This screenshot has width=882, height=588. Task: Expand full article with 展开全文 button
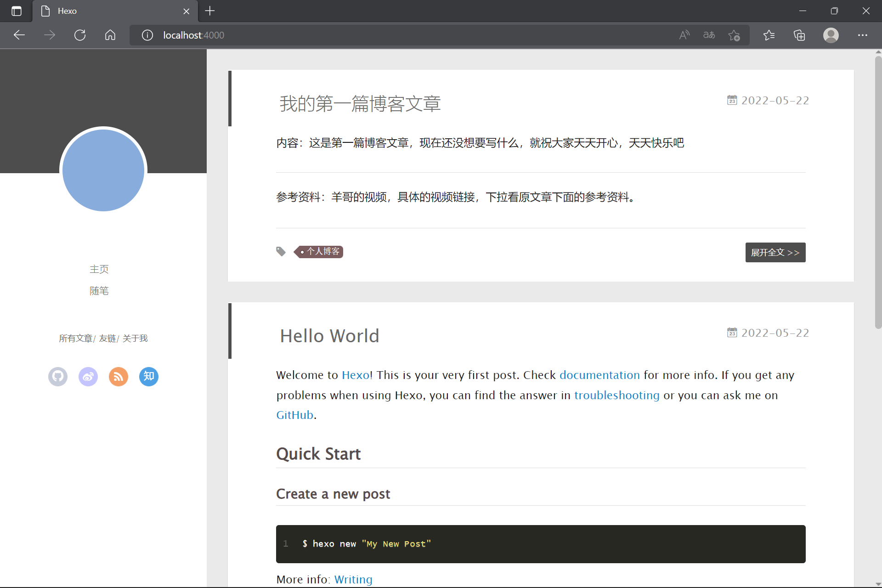(775, 253)
